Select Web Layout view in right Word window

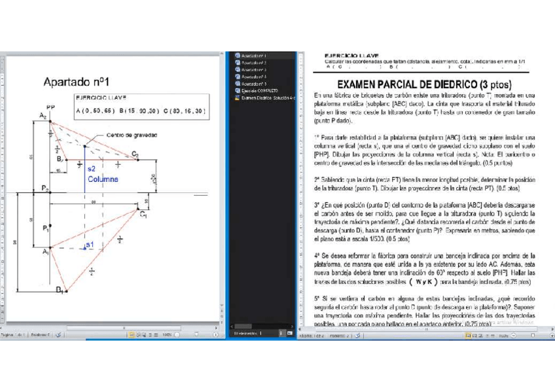(x=480, y=336)
